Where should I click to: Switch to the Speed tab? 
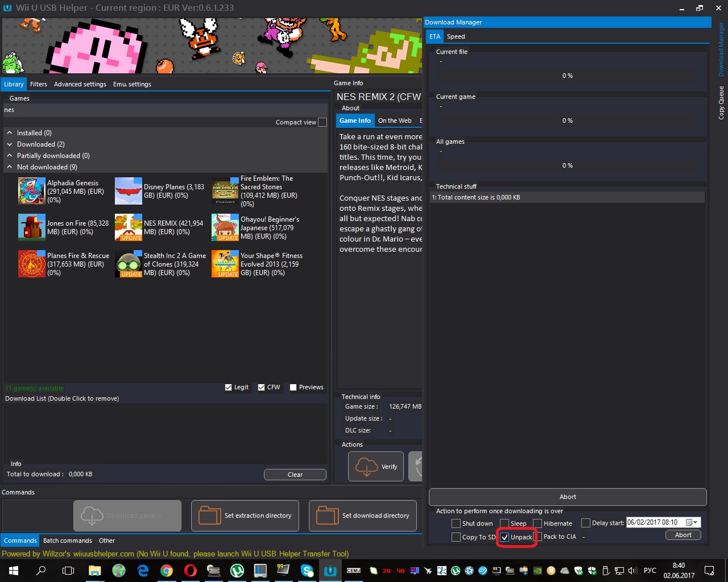coord(456,36)
